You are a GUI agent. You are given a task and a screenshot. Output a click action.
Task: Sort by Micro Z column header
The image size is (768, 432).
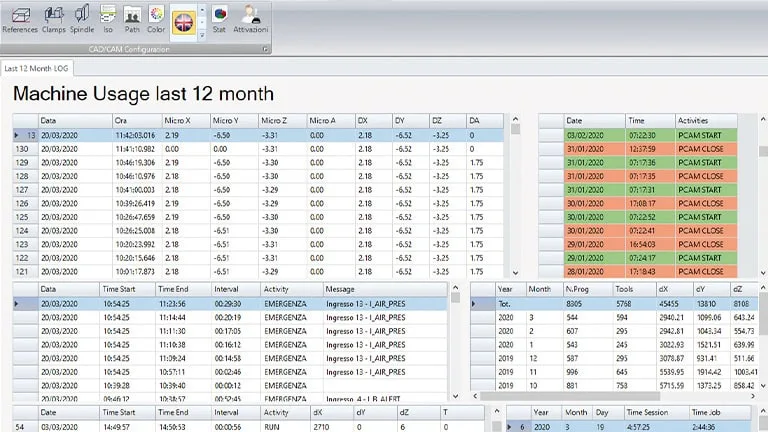pyautogui.click(x=282, y=120)
